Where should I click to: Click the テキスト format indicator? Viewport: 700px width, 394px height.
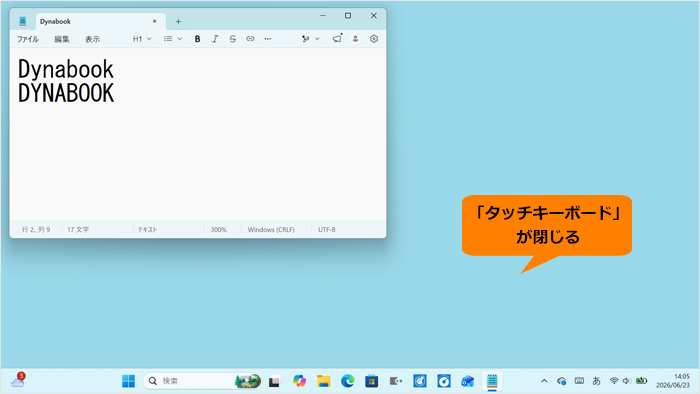(x=147, y=229)
